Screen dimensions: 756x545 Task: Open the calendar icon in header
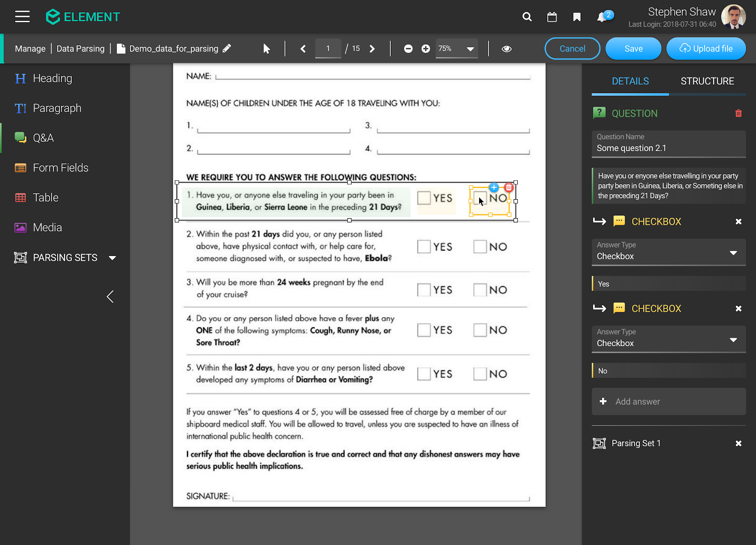pyautogui.click(x=551, y=17)
